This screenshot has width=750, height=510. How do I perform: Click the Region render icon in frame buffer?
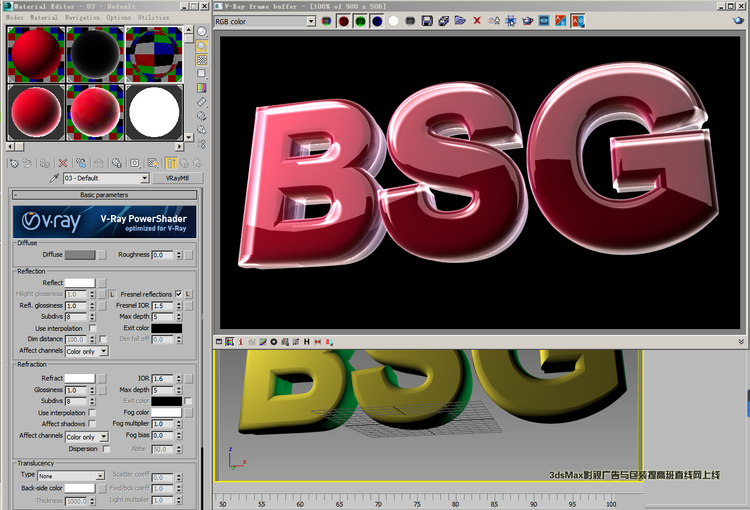coord(511,21)
